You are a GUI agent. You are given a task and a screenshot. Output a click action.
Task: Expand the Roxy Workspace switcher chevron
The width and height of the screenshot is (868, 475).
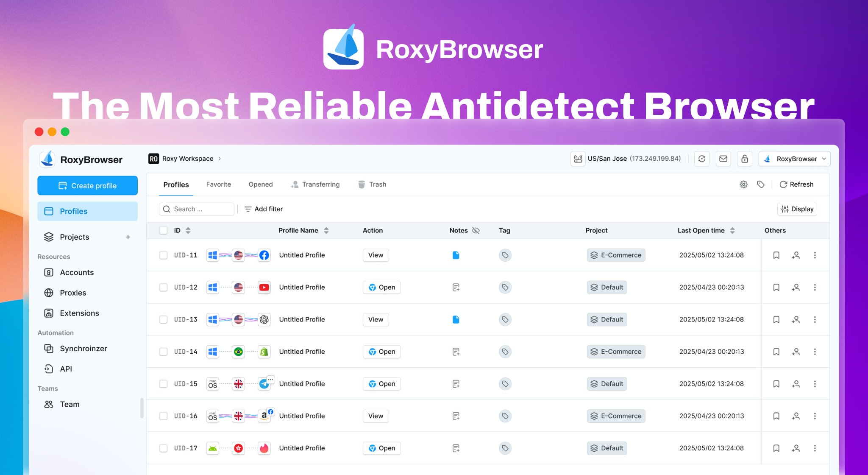tap(220, 159)
